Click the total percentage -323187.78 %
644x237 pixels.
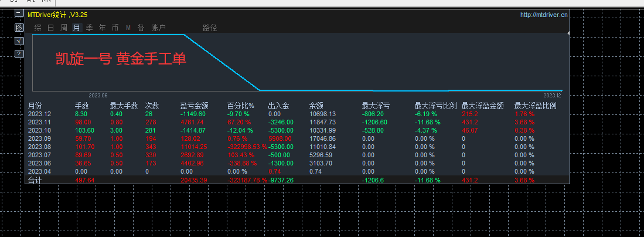click(x=247, y=180)
